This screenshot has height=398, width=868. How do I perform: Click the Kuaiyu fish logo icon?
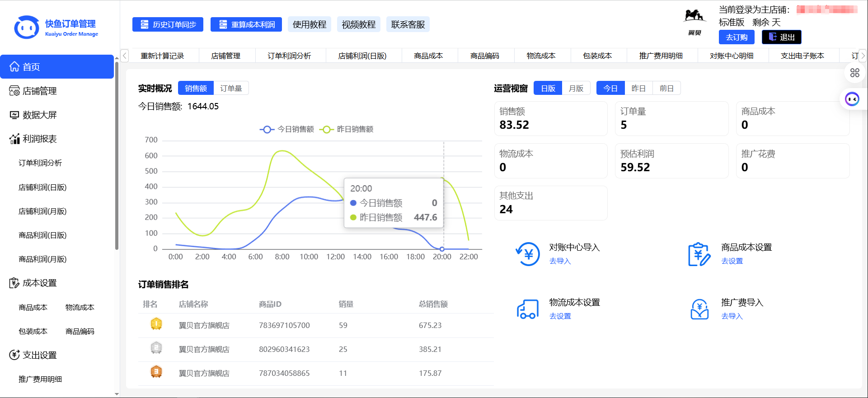27,28
